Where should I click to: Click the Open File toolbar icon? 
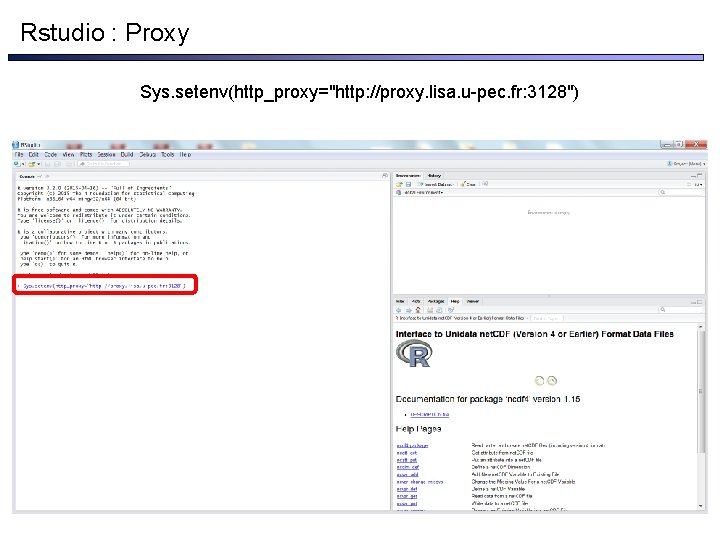tap(33, 164)
